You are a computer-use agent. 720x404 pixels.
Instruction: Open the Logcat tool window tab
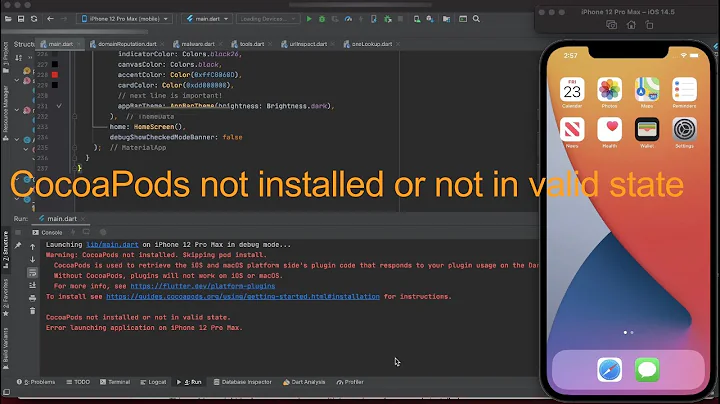(153, 382)
